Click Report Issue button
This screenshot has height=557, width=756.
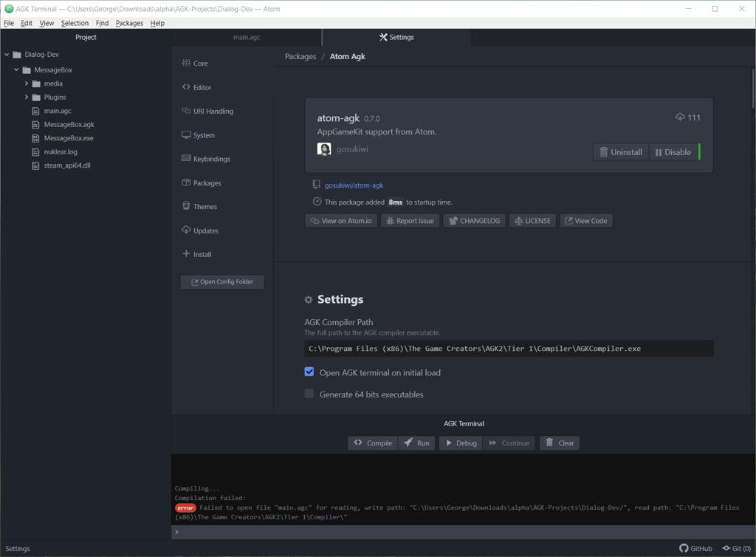point(410,221)
